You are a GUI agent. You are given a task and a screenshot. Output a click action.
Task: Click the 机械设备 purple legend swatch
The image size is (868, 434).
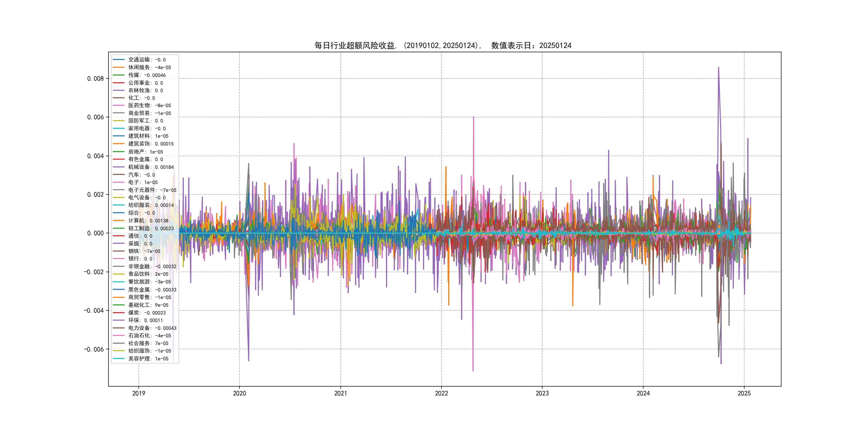pos(119,167)
